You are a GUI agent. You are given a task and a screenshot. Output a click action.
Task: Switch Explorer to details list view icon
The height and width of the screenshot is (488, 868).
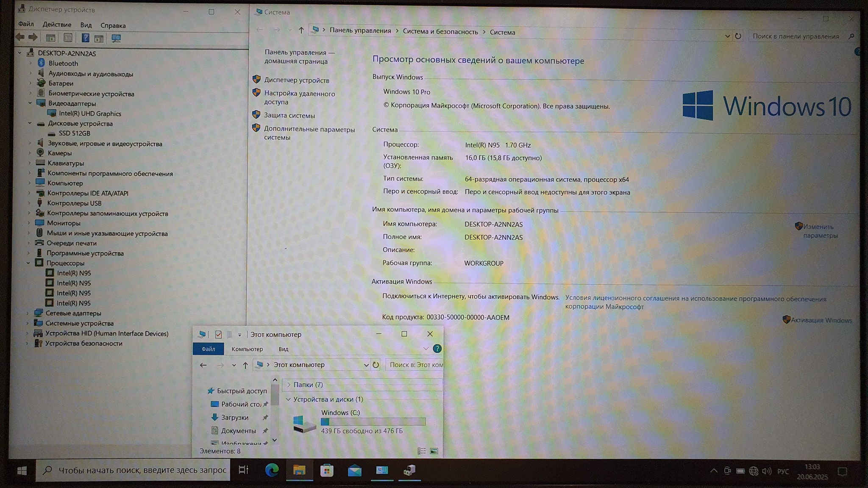[x=421, y=451]
